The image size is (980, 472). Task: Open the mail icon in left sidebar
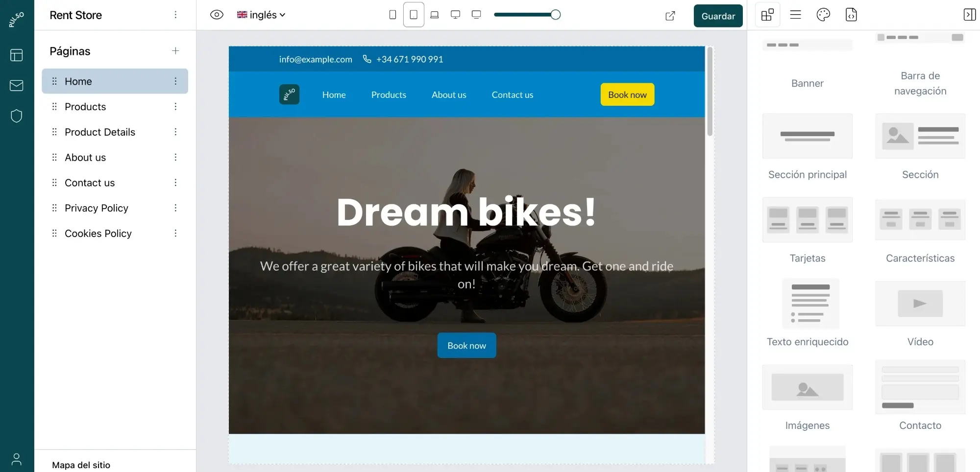click(17, 85)
